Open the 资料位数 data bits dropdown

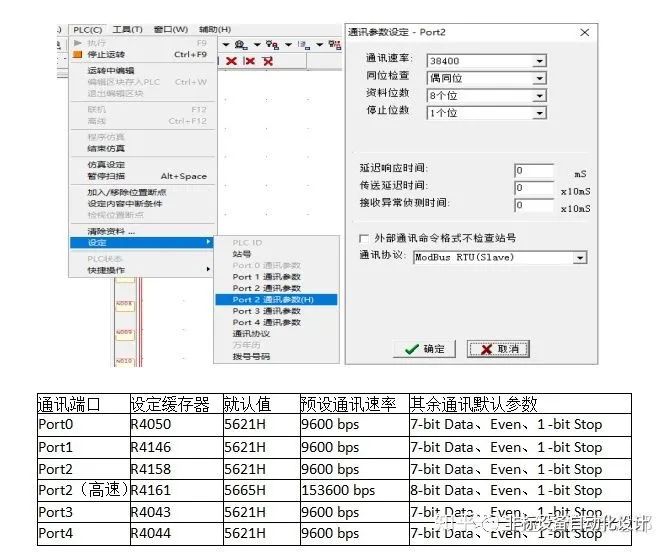pyautogui.click(x=540, y=96)
